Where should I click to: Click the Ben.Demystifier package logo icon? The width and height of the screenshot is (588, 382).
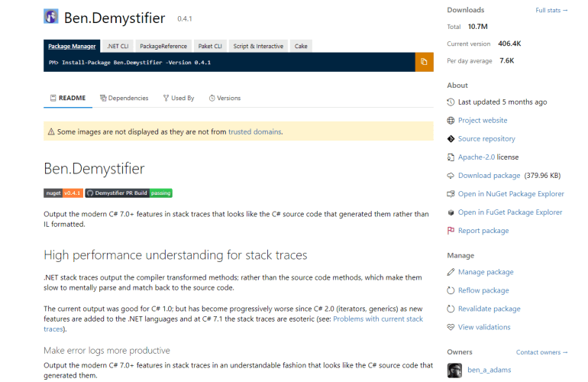point(51,17)
